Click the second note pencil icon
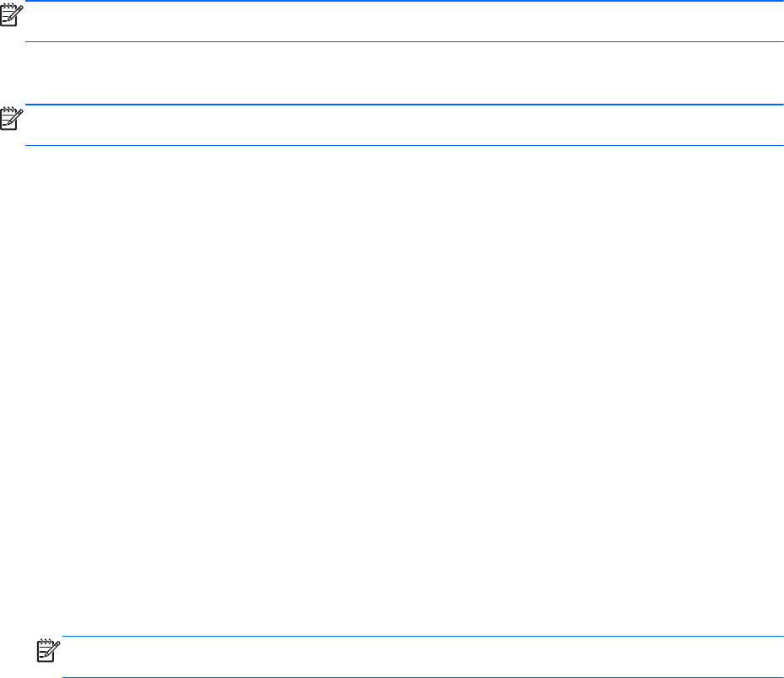Image resolution: width=784 pixels, height=678 pixels. pyautogui.click(x=12, y=119)
